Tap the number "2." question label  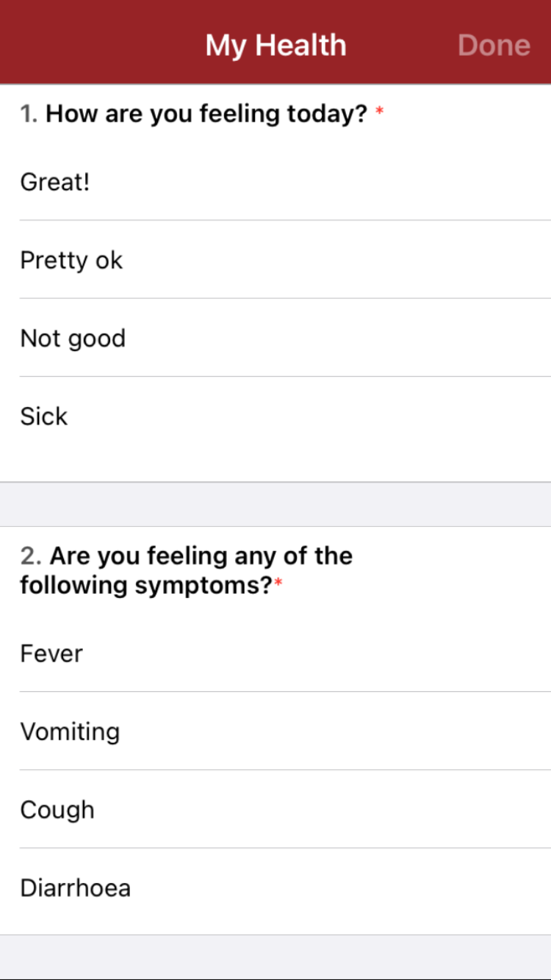pyautogui.click(x=31, y=556)
